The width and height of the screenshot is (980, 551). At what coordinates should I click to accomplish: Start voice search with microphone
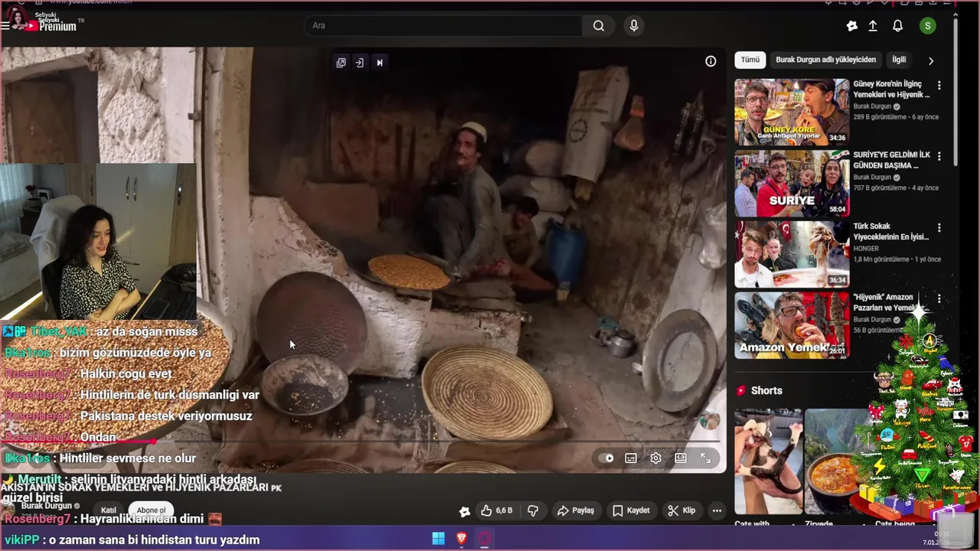tap(634, 25)
